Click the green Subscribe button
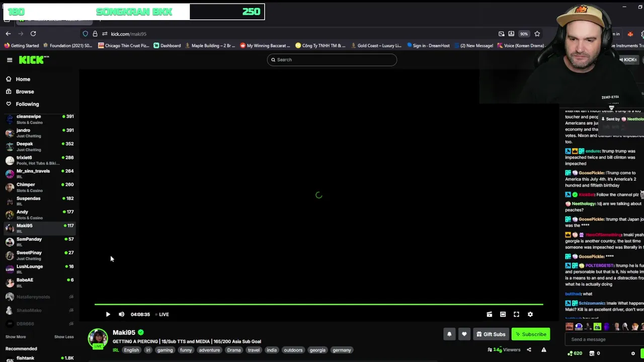 531,334
